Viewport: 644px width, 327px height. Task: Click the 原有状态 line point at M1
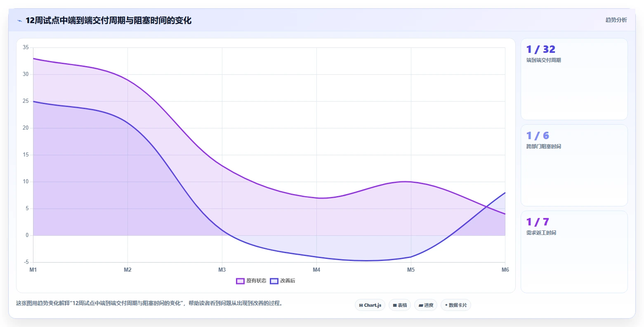[x=33, y=58]
